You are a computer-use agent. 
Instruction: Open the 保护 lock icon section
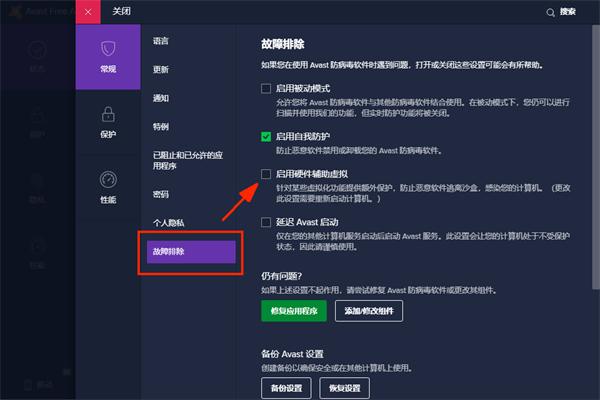click(107, 122)
